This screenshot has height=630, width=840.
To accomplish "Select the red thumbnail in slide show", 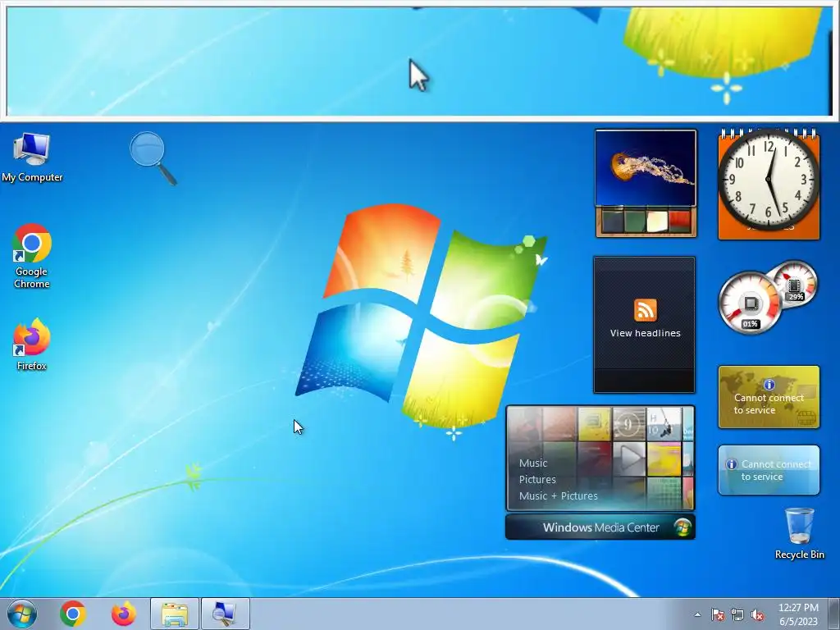I will [679, 221].
